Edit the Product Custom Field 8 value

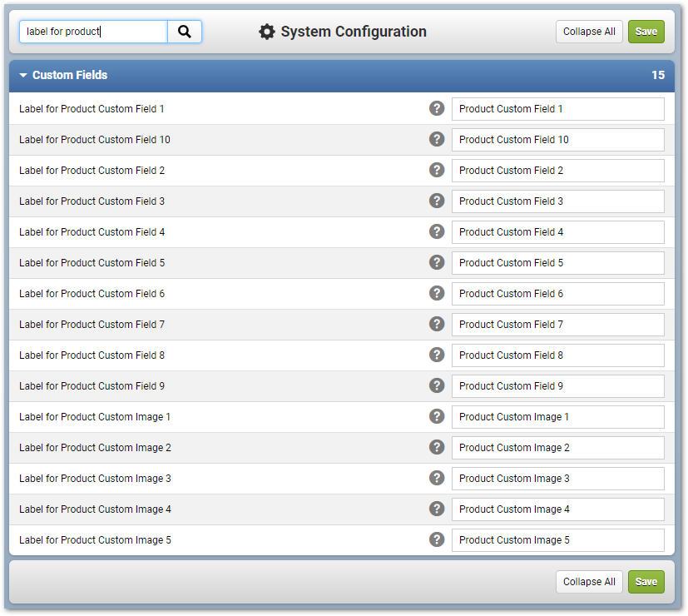[557, 355]
